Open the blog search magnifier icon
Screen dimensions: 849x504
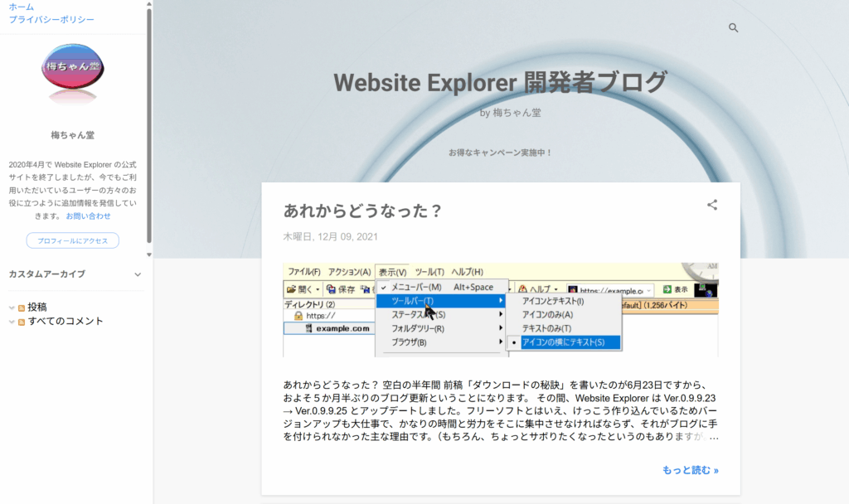click(733, 27)
